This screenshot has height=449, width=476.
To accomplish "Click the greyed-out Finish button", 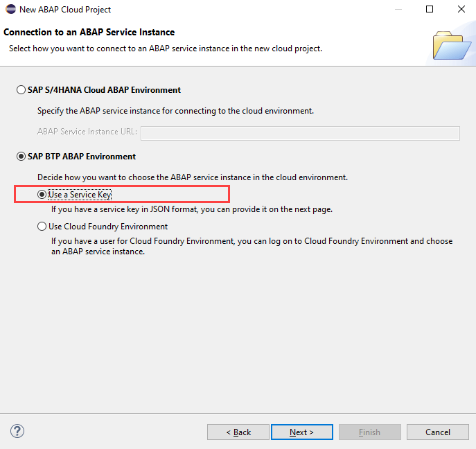I will 369,432.
